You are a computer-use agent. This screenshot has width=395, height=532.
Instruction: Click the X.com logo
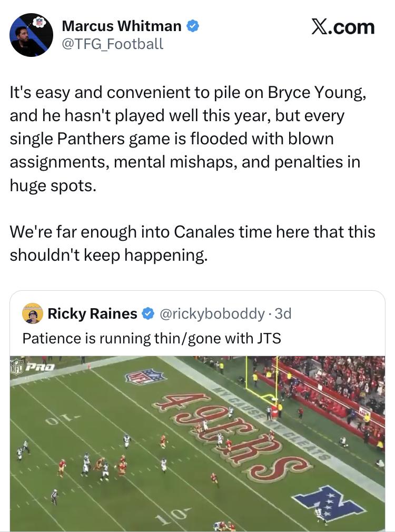point(342,27)
